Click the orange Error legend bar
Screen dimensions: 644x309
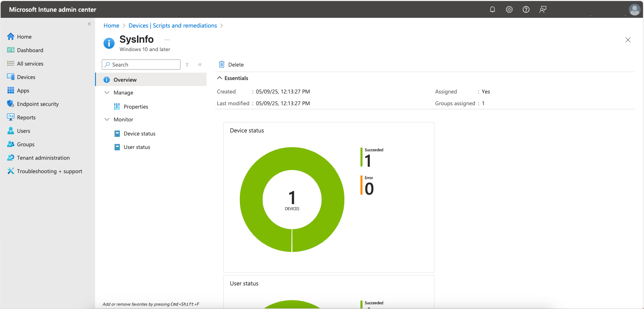click(x=361, y=185)
